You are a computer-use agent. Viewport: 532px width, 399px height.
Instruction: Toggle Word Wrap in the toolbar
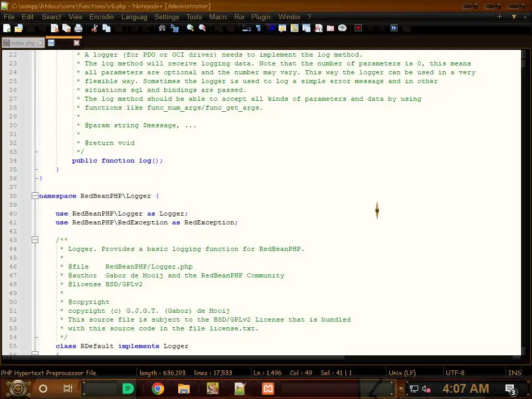tap(246, 28)
